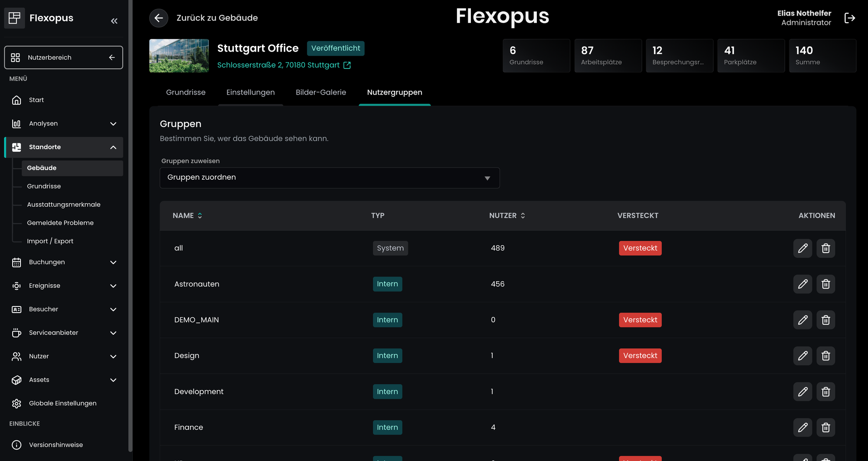Click the Stuttgart Office building thumbnail
Screen dimensions: 868x461
179,56
